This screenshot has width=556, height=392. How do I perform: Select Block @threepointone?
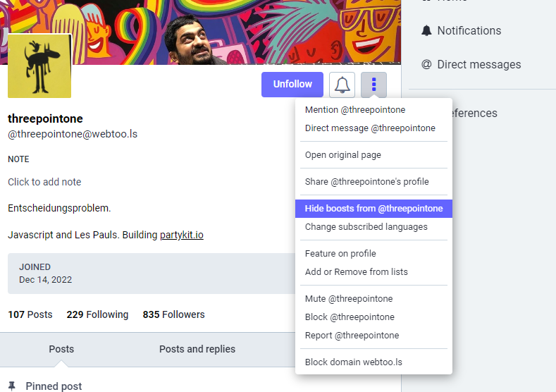pyautogui.click(x=373, y=317)
